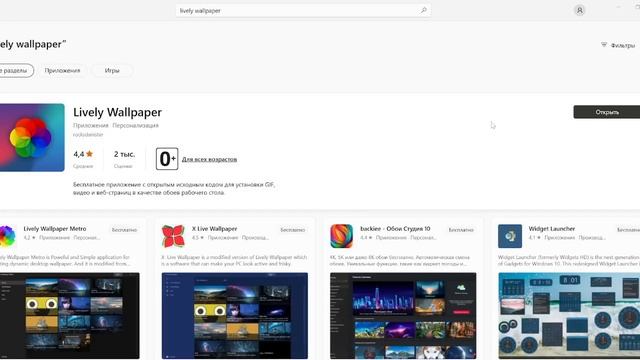The height and width of the screenshot is (360, 640).
Task: Click the 'Для всех возрастов' age rating link
Action: click(209, 159)
